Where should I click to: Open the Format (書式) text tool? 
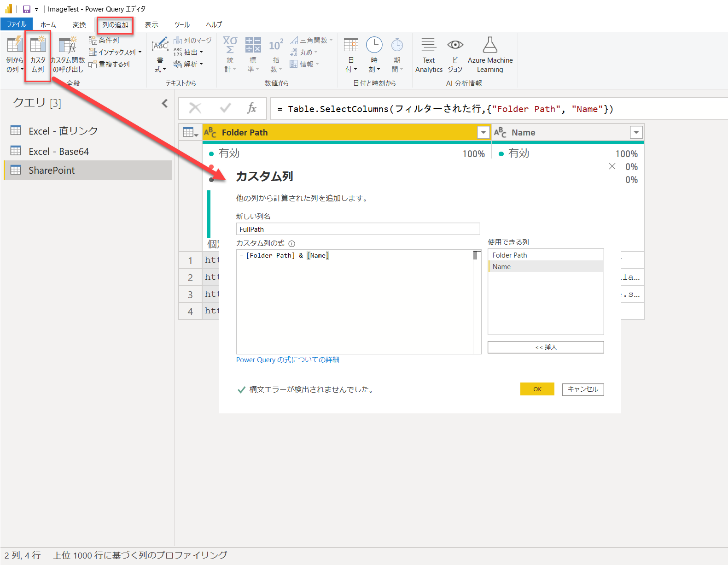pyautogui.click(x=160, y=54)
